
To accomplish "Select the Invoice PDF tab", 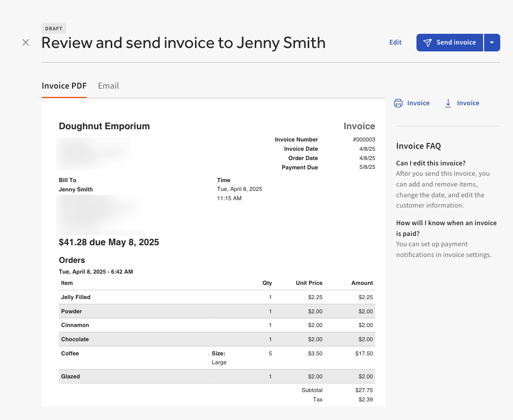I will click(x=64, y=86).
